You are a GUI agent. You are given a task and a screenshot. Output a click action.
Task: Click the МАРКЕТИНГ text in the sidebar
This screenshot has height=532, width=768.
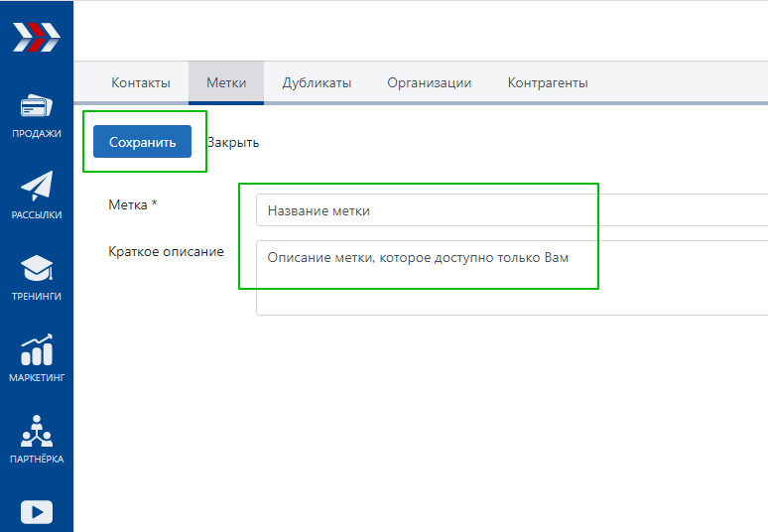coord(37,377)
